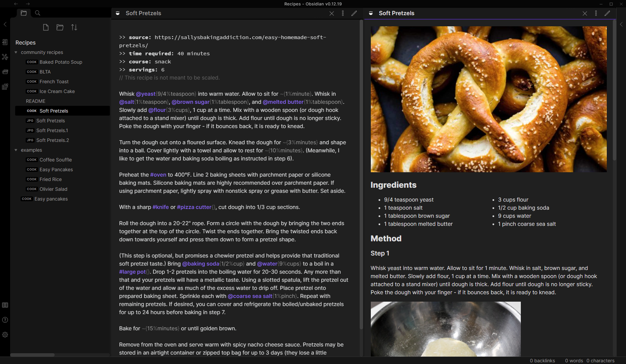
Task: Open help icon in ribbon
Action: [x=5, y=320]
